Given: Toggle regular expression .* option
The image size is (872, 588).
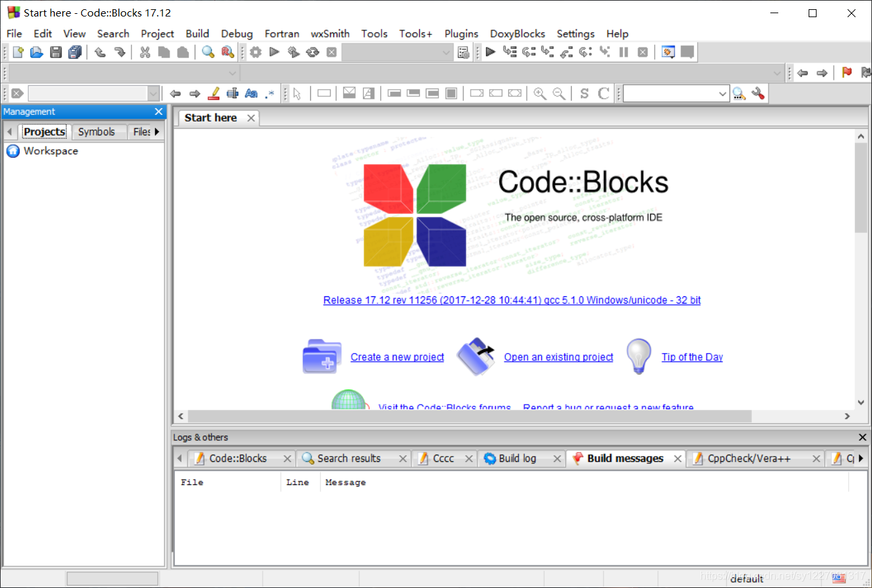Looking at the screenshot, I should 269,94.
